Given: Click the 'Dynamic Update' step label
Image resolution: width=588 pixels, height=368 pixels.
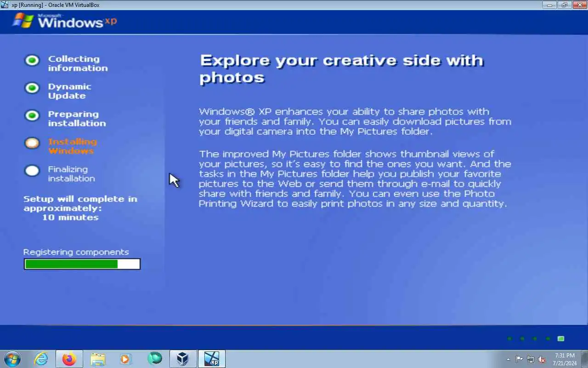Looking at the screenshot, I should click(69, 91).
